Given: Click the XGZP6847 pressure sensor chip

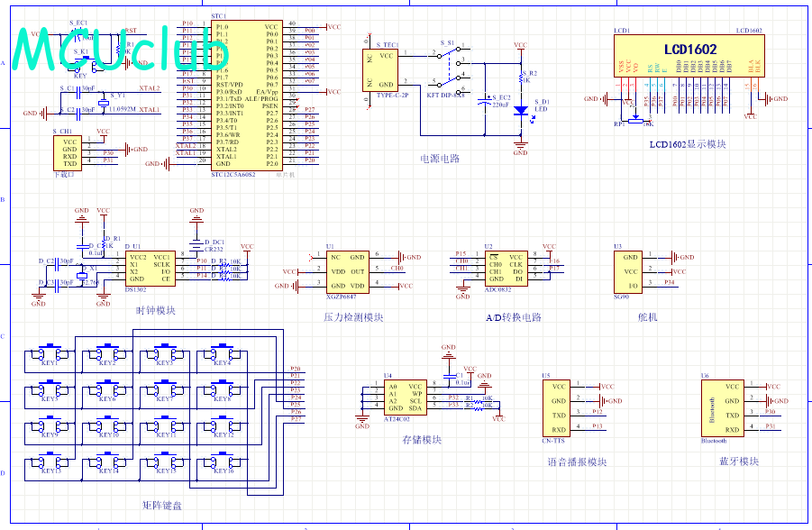Looking at the screenshot, I should click(348, 271).
